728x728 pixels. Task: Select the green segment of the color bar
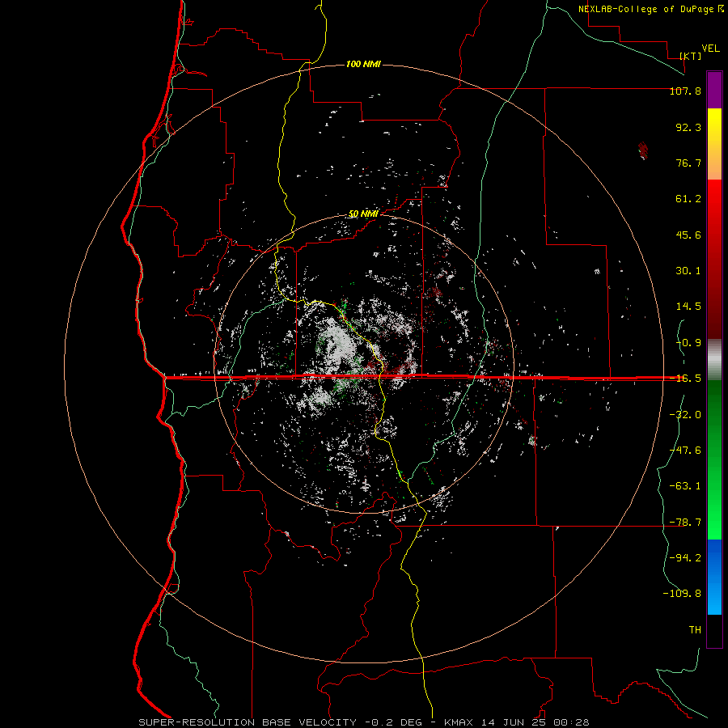point(714,459)
